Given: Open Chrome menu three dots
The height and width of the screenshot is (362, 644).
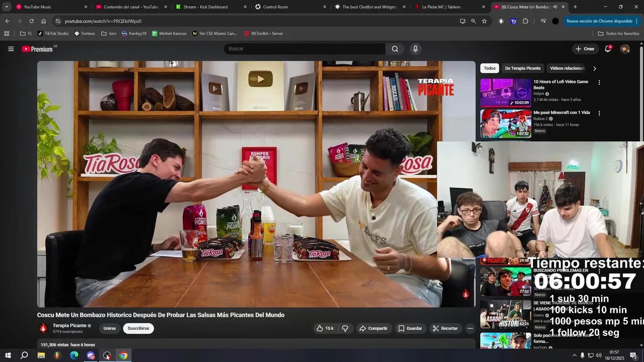Looking at the screenshot, I should 636,21.
